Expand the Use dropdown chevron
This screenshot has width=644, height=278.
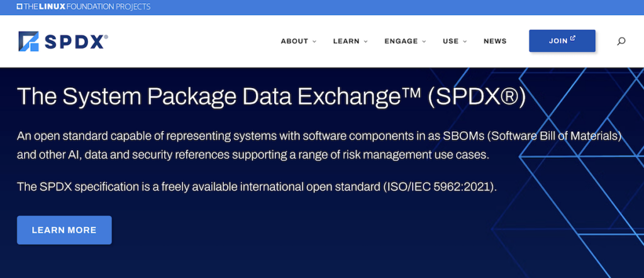(465, 42)
